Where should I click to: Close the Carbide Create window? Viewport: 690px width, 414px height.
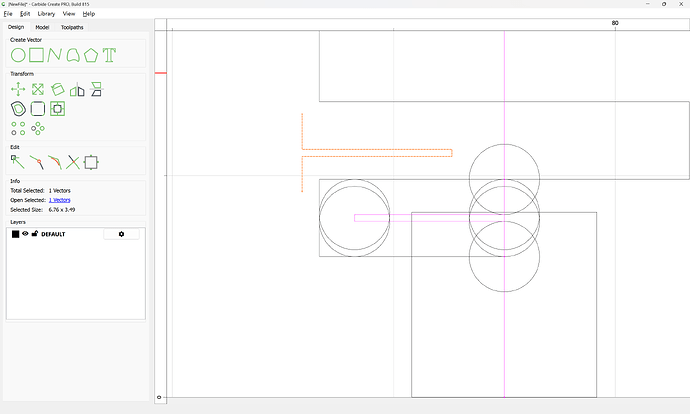coord(681,4)
